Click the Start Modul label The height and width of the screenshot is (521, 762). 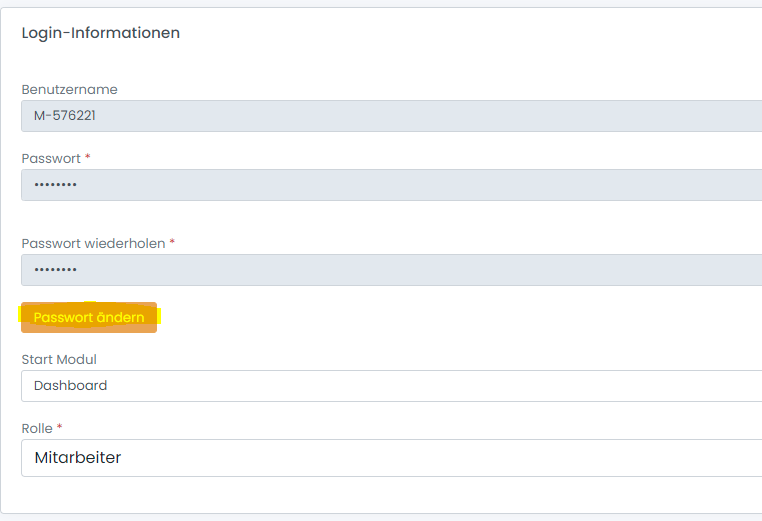59,359
